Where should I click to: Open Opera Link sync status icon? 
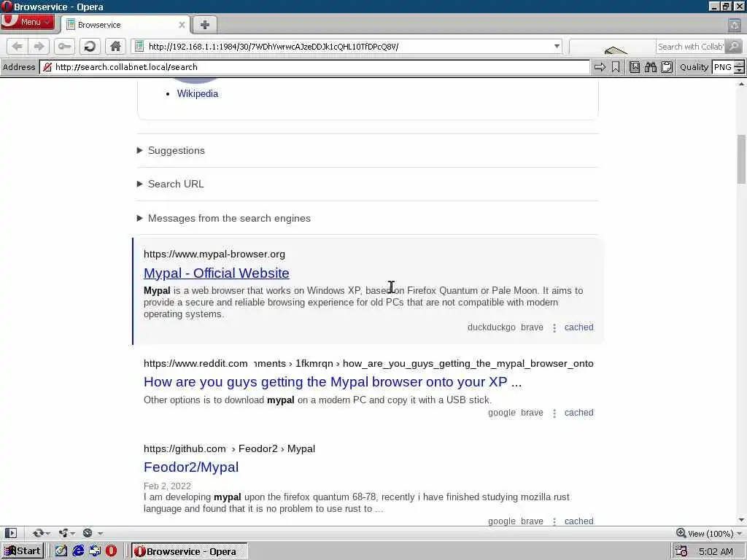[39, 533]
